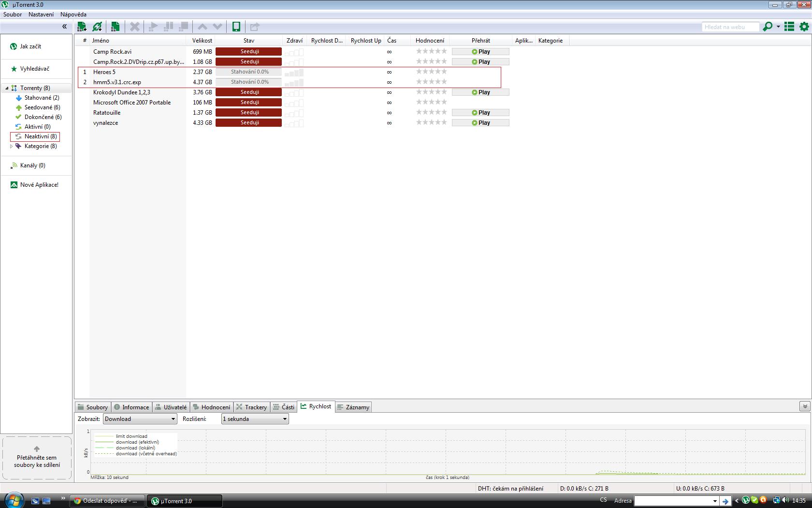Click the Add Torrent toolbar icon
Screen dimensions: 812x508
[x=82, y=27]
